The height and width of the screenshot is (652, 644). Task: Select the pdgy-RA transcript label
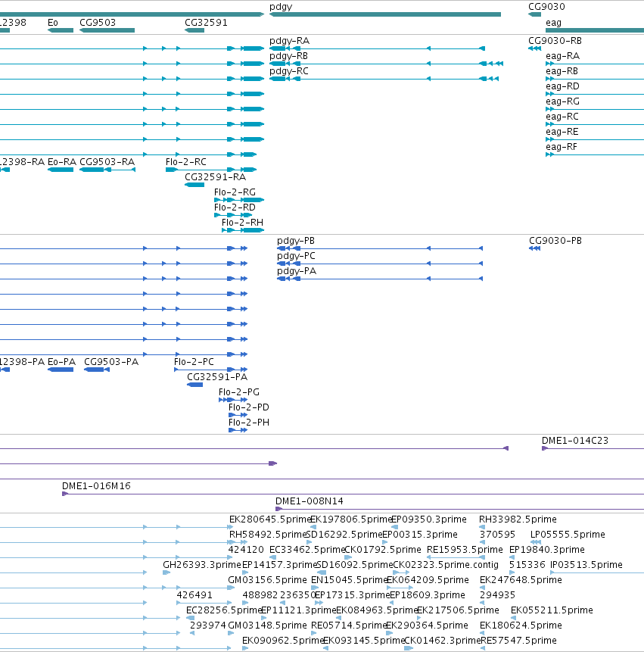[289, 41]
